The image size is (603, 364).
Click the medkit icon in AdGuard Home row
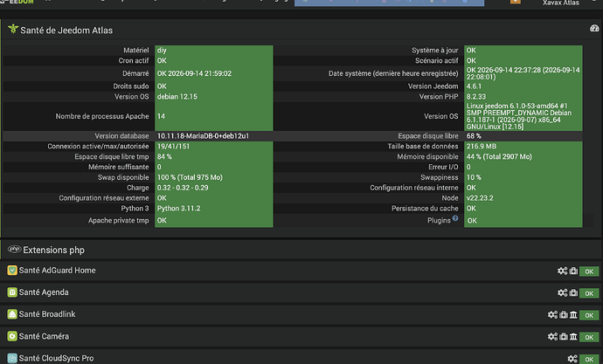point(573,271)
